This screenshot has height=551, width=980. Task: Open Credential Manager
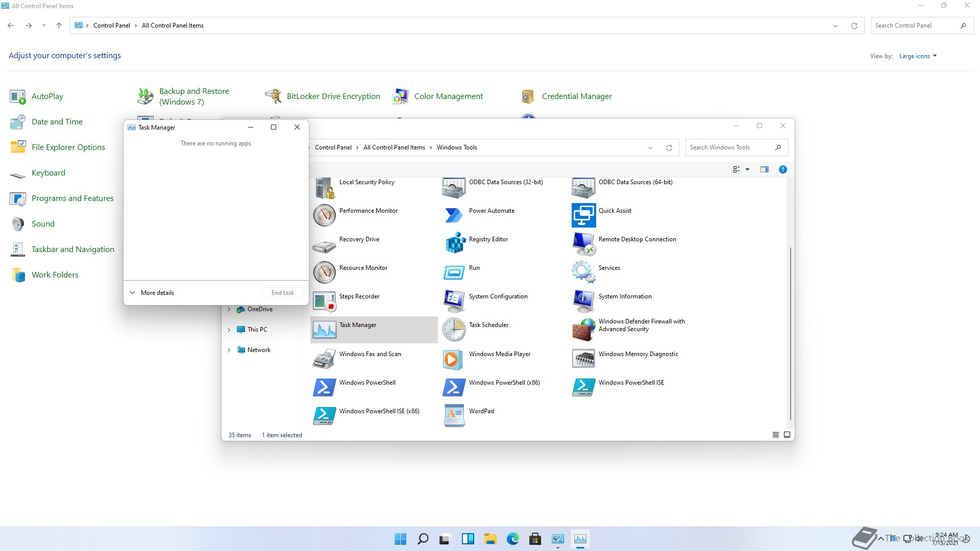click(566, 96)
